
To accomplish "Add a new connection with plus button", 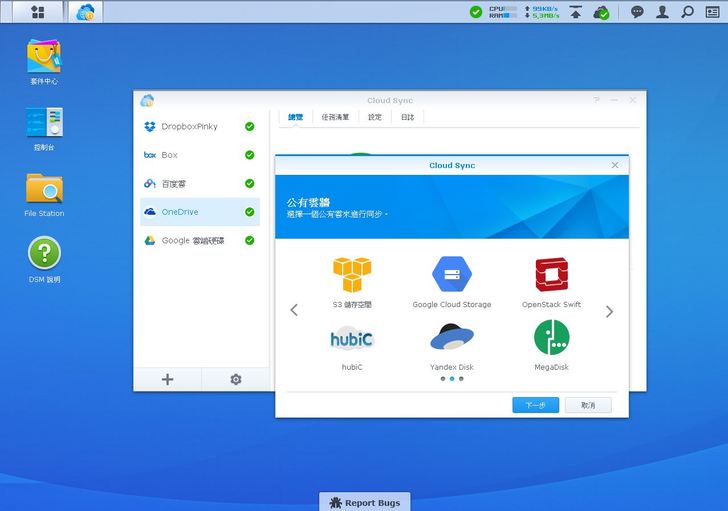I will point(167,379).
